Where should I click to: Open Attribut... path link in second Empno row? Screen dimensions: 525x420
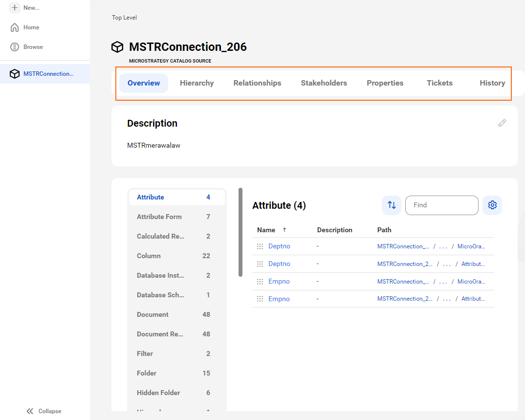[473, 298]
